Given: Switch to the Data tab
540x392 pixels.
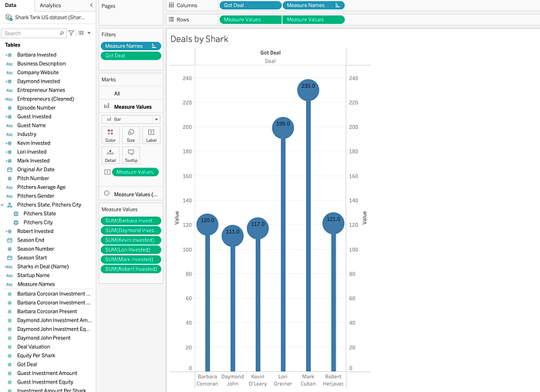Looking at the screenshot, I should (x=11, y=5).
